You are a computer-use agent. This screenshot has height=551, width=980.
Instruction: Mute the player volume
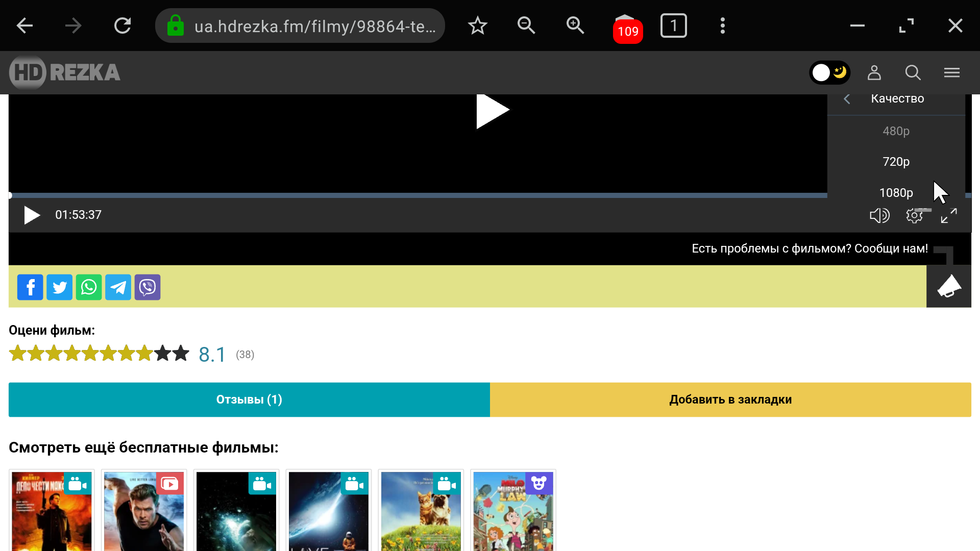[879, 215]
